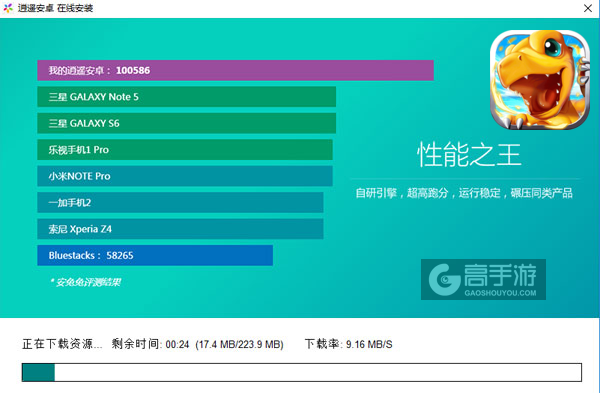The image size is (600, 393).
Task: Click the 性能之王 heading
Action: [469, 155]
